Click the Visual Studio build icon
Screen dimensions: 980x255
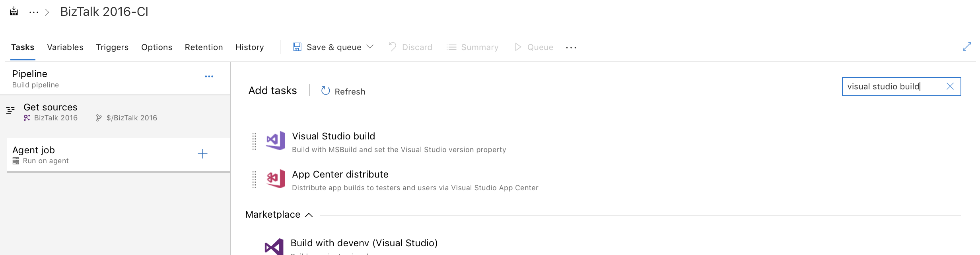[275, 141]
